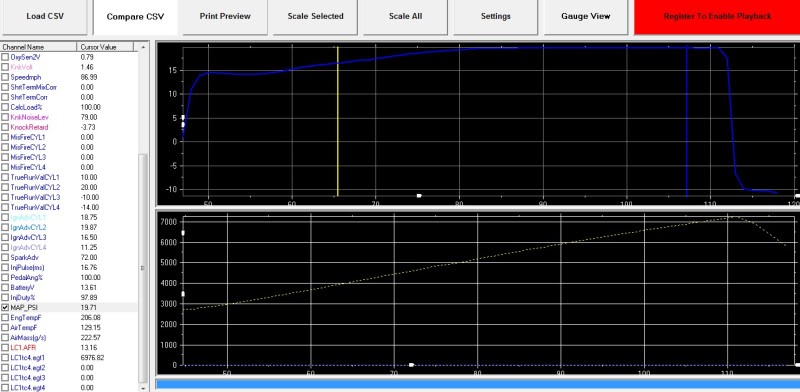Enable MisFireCYL4 checkbox
Viewport: 800px width, 392px height.
pyautogui.click(x=5, y=167)
